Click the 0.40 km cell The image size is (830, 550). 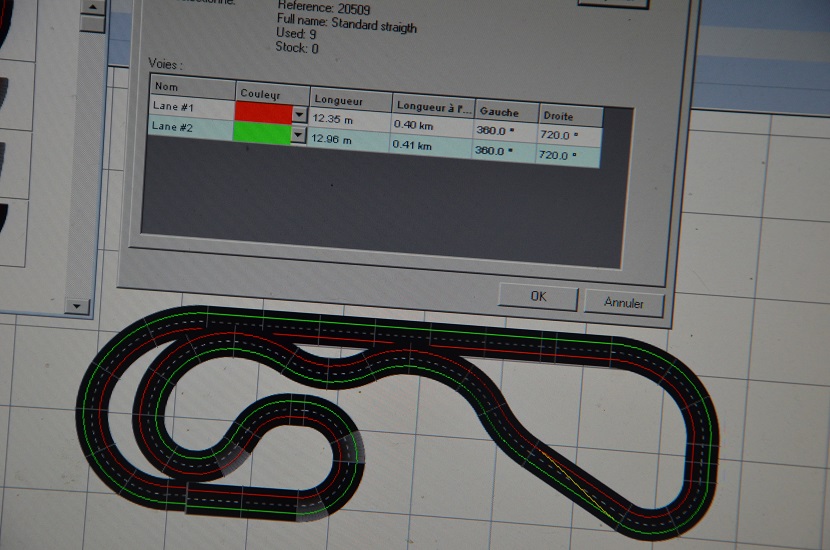coord(431,126)
